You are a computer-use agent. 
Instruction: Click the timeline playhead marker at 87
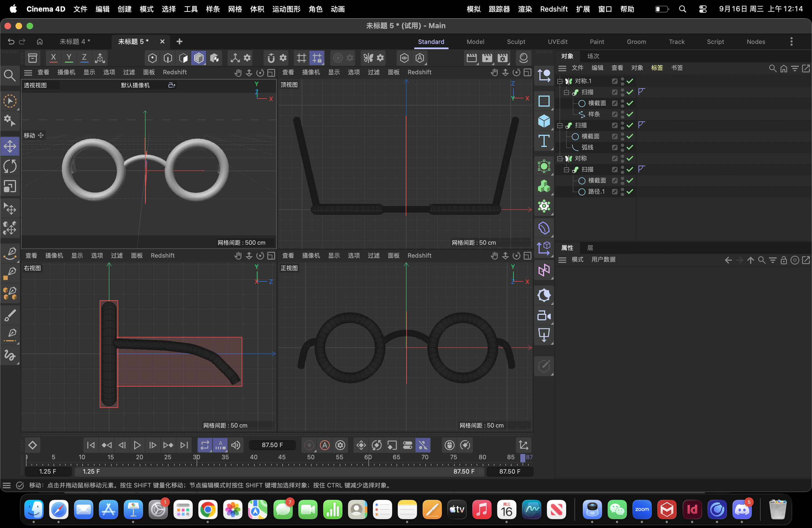(x=523, y=458)
